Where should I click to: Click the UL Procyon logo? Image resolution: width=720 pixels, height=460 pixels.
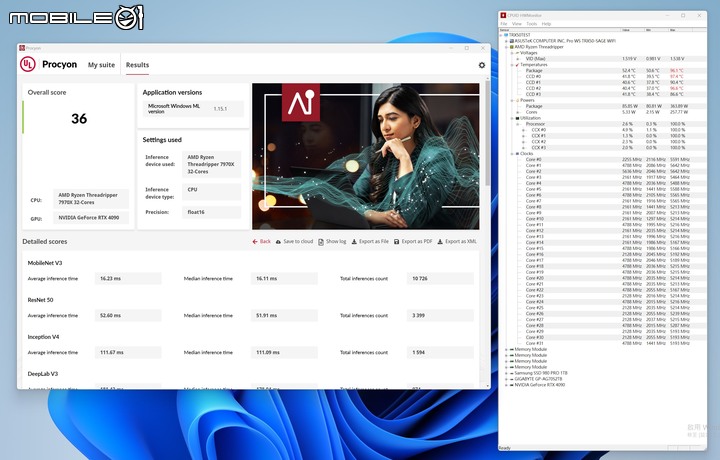click(x=28, y=64)
